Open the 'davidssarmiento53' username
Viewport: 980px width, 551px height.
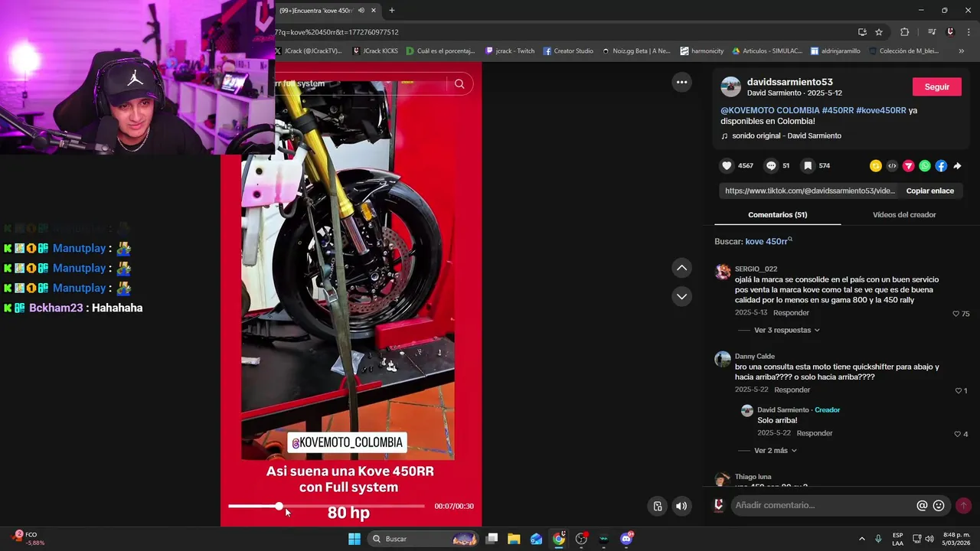pyautogui.click(x=789, y=82)
